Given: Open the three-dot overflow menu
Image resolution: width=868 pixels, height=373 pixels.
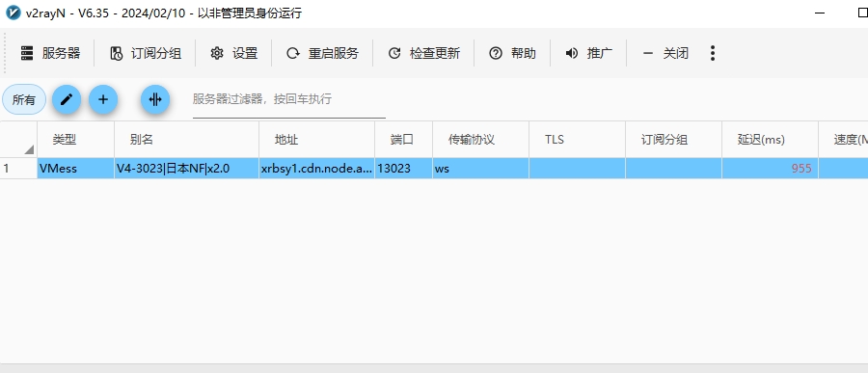Looking at the screenshot, I should pos(713,53).
